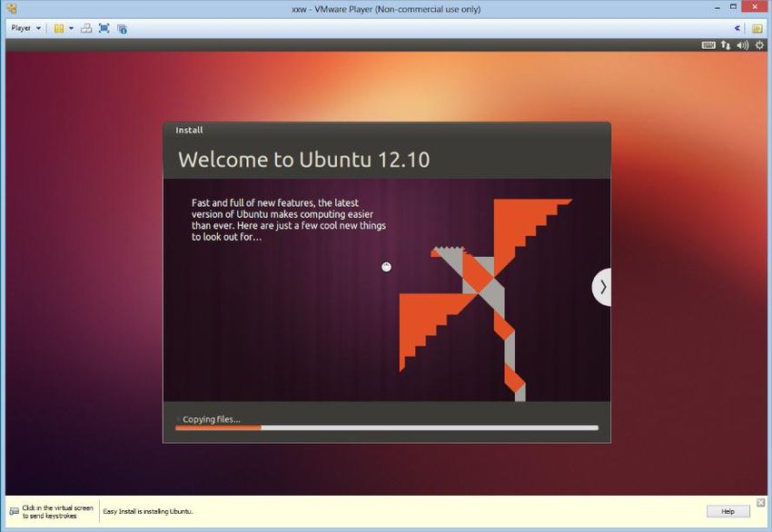Send Ctrl+Alt+Del to the virtual machine
This screenshot has width=772, height=532.
86,28
